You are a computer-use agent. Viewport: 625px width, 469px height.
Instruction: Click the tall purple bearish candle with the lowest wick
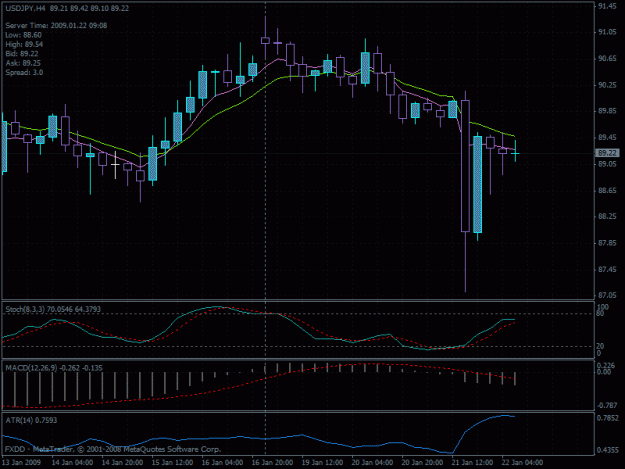coord(465,166)
